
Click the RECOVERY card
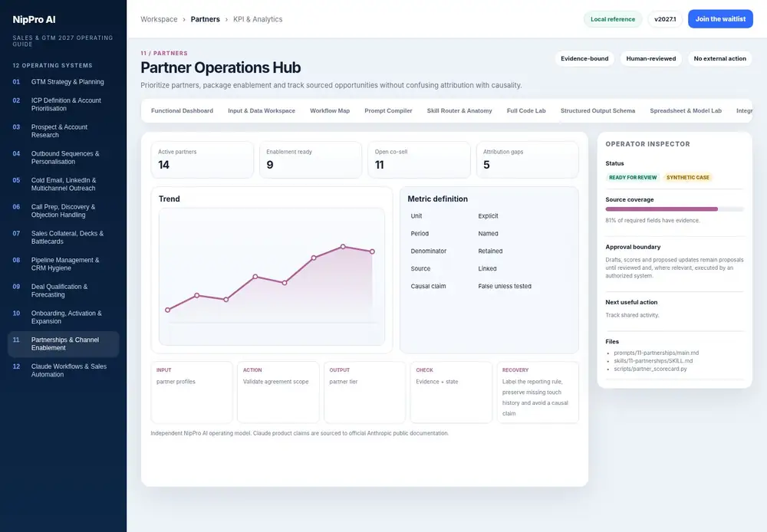538,392
